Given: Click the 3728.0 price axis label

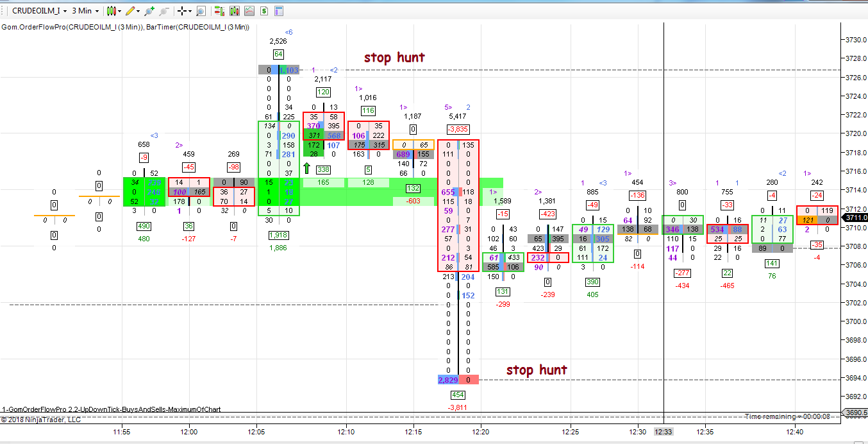Looking at the screenshot, I should point(855,58).
